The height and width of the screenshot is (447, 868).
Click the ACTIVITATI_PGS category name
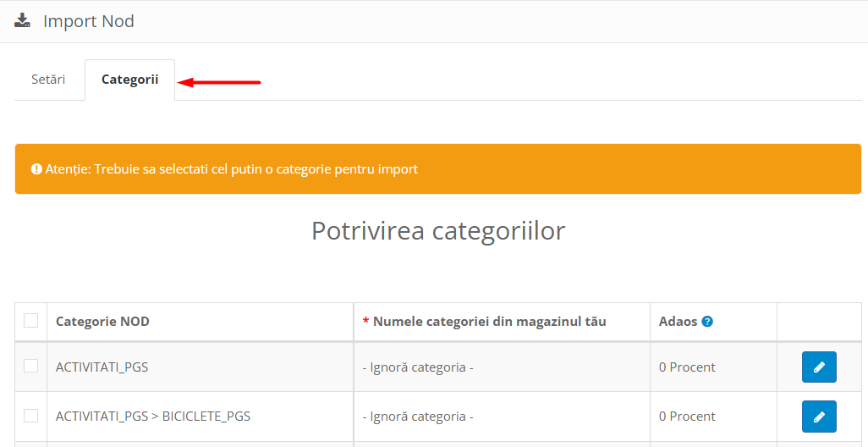point(102,367)
